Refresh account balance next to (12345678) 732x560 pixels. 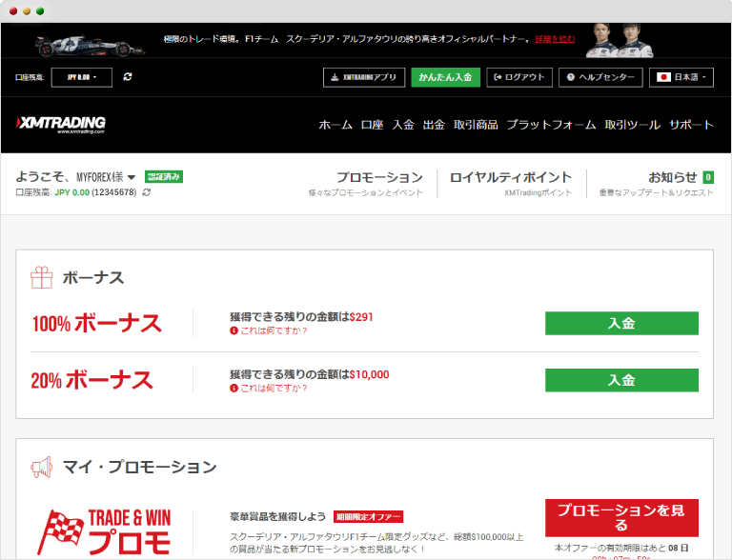[147, 192]
